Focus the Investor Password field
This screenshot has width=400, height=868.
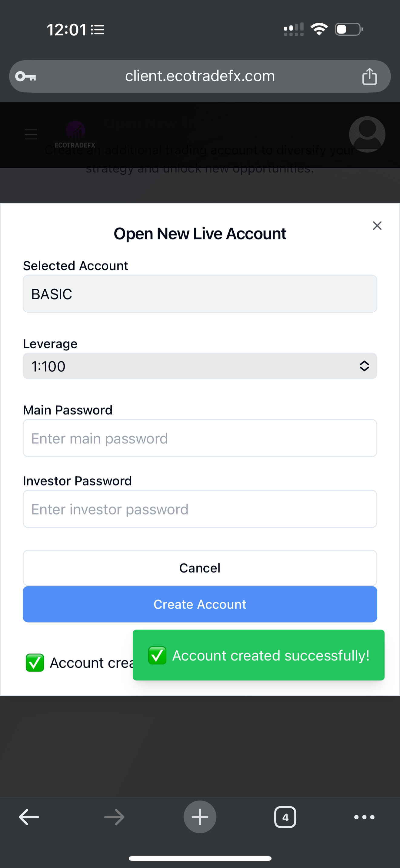[x=200, y=509]
